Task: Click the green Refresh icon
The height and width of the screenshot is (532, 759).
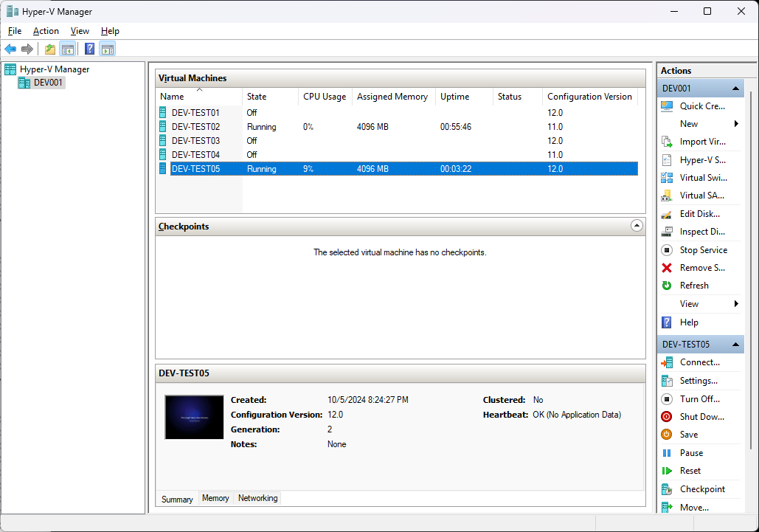Action: click(667, 286)
